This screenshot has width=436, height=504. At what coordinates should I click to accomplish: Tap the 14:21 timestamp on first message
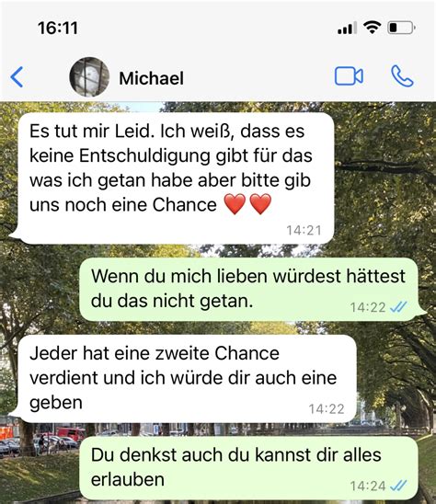point(304,231)
